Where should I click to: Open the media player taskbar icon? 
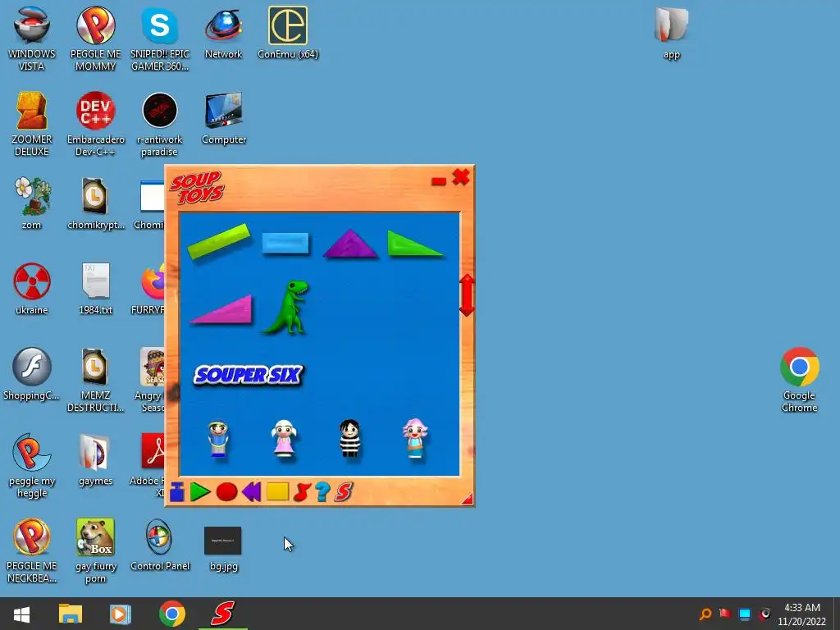coord(120,614)
